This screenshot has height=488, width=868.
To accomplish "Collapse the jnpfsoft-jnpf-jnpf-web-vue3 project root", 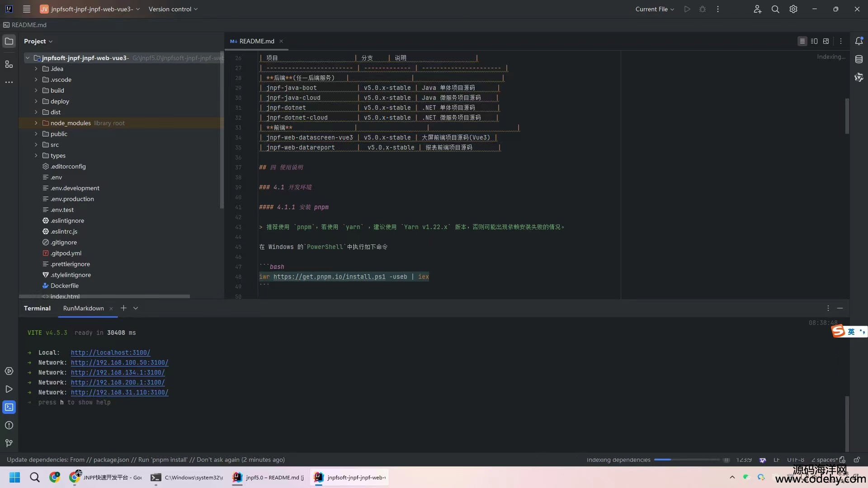I will pos(28,58).
